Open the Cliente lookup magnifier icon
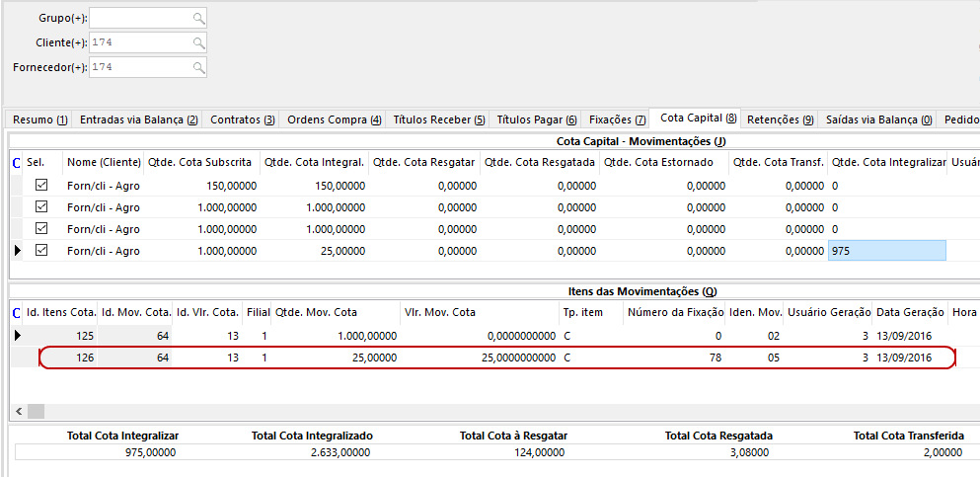This screenshot has width=980, height=477. click(199, 42)
